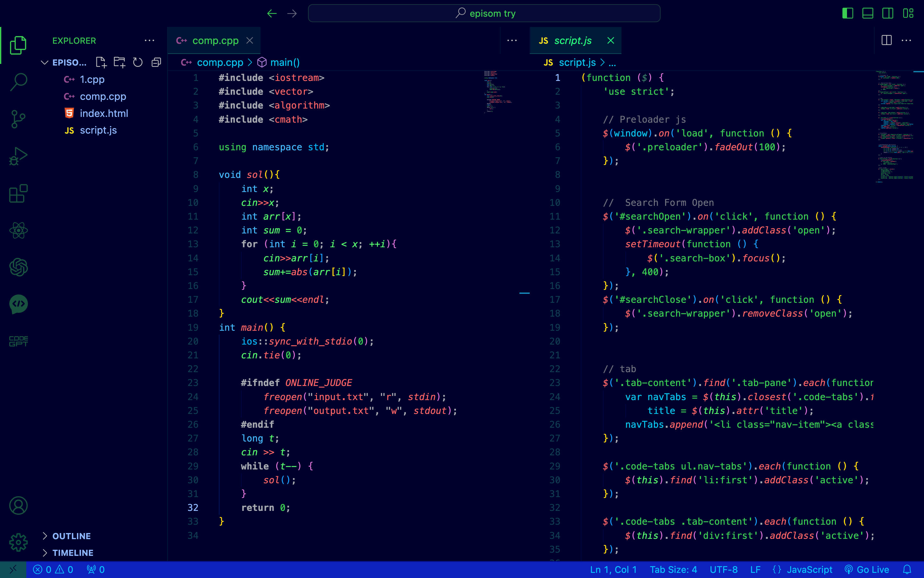
Task: Customize layout icon in title bar
Action: coord(908,13)
